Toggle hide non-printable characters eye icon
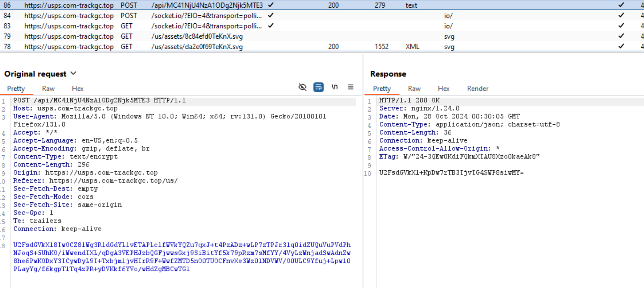 click(x=302, y=87)
